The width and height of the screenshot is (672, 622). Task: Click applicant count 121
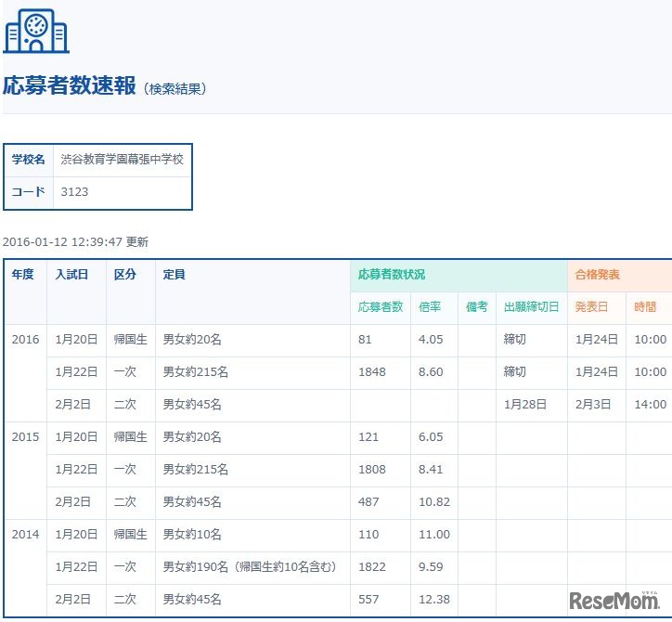pos(368,437)
